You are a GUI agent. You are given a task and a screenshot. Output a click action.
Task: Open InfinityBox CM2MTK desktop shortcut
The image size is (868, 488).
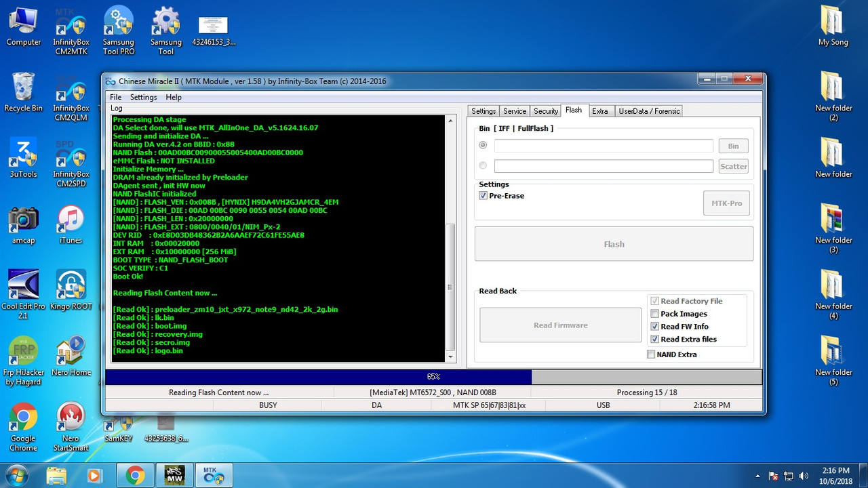click(x=71, y=32)
